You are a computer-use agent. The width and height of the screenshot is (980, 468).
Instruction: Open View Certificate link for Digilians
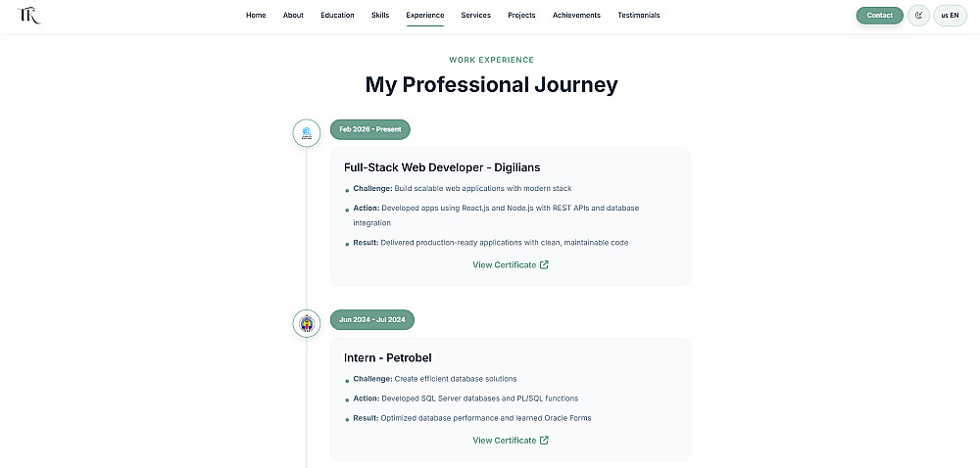[x=505, y=264]
